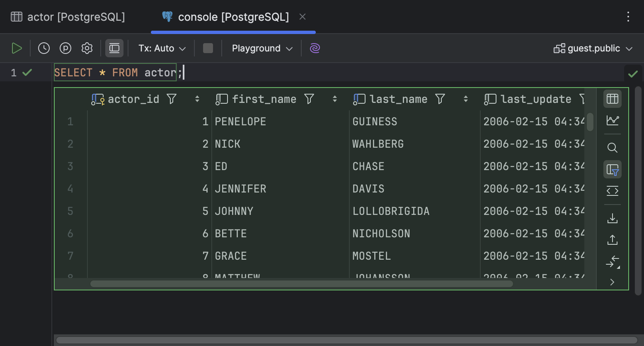Switch to the actor [PostgreSQL] tab

click(68, 17)
